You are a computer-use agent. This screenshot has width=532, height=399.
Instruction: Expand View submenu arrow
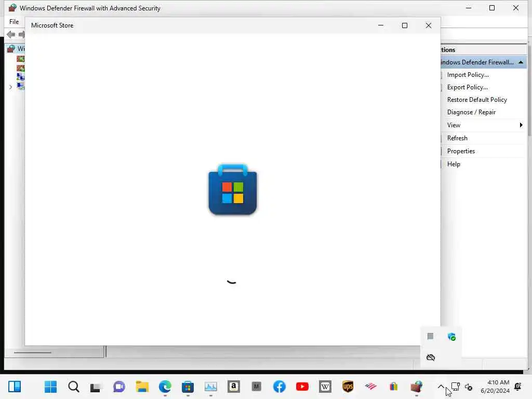point(521,125)
